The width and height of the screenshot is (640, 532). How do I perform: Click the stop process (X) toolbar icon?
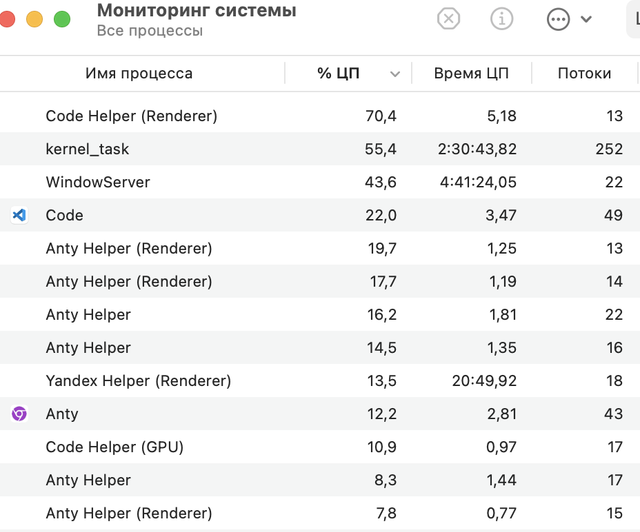click(x=449, y=19)
